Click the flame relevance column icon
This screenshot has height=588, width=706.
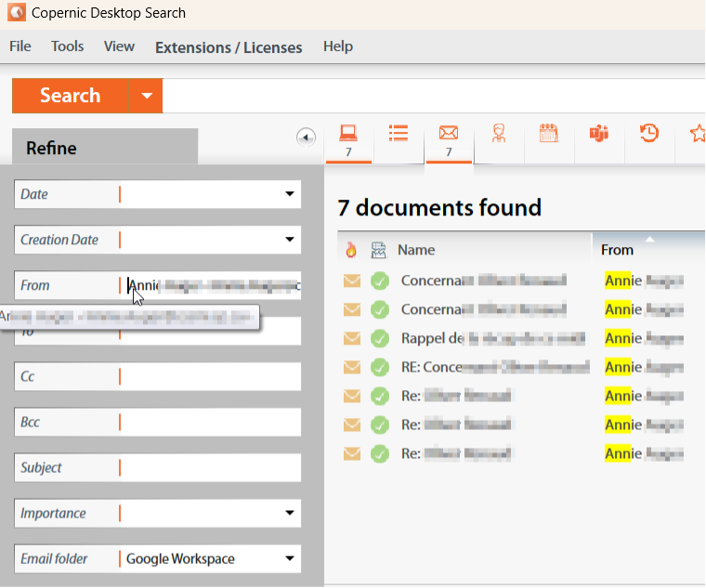pos(350,250)
